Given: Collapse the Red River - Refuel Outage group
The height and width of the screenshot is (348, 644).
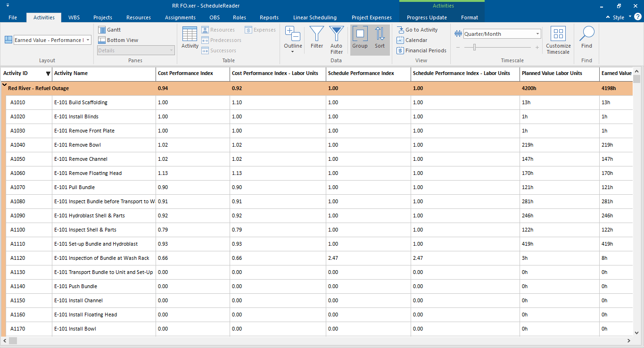Looking at the screenshot, I should tap(4, 85).
